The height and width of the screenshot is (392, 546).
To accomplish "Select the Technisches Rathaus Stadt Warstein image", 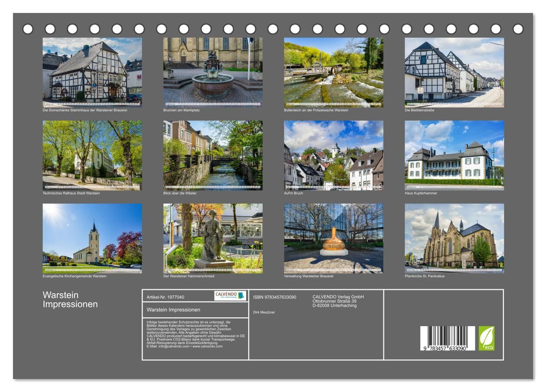I will point(92,155).
